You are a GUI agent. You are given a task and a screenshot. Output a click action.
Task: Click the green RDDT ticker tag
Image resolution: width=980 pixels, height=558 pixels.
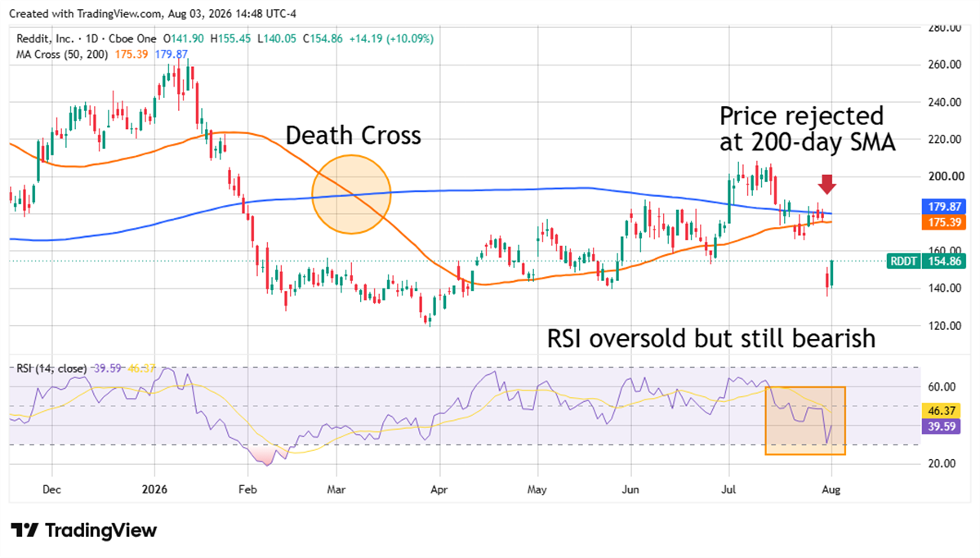tap(906, 261)
